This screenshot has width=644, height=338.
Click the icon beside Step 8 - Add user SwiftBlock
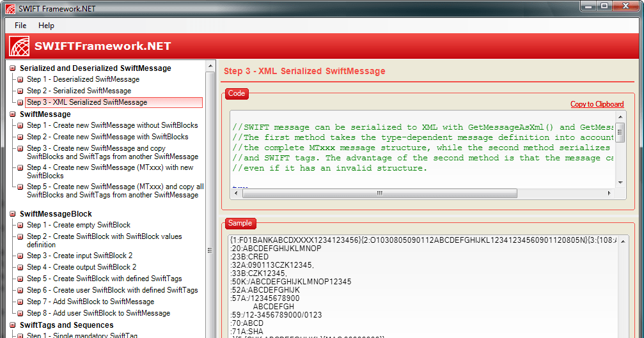coord(20,313)
